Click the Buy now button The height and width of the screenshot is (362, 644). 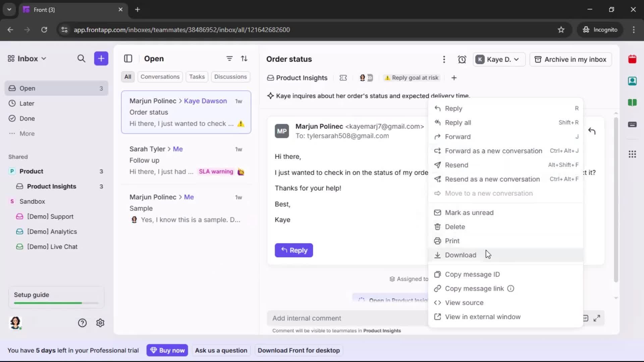click(167, 350)
